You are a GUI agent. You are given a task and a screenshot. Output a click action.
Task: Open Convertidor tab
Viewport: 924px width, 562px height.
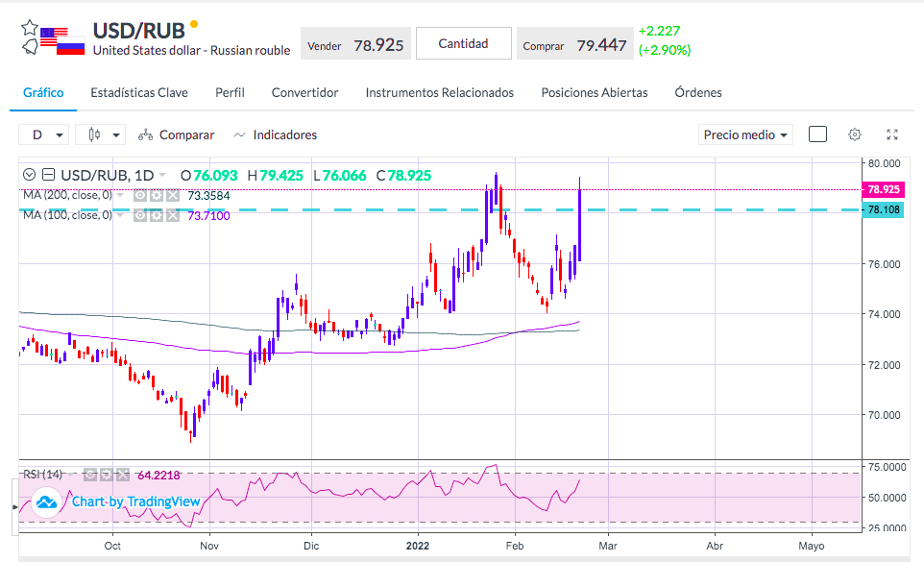(304, 92)
